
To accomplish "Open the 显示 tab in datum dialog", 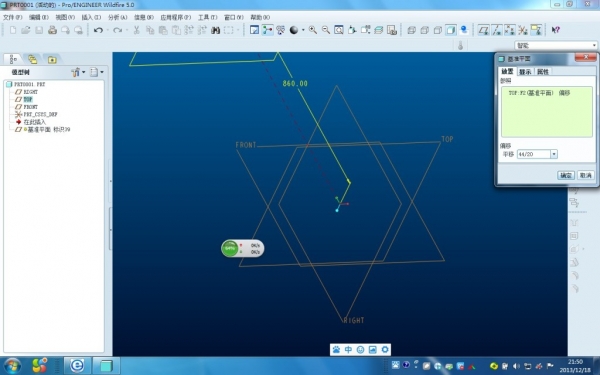I will pyautogui.click(x=525, y=72).
